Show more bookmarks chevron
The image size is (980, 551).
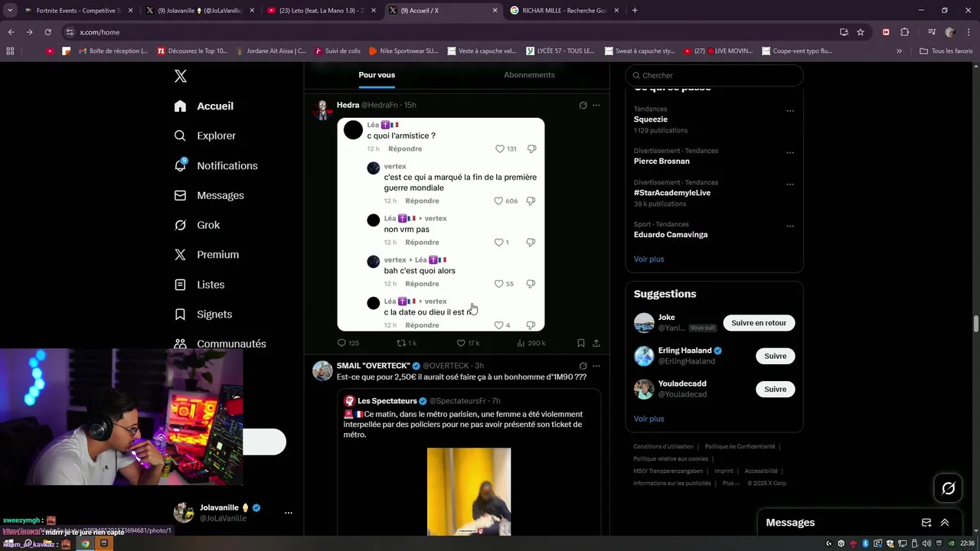pyautogui.click(x=900, y=51)
